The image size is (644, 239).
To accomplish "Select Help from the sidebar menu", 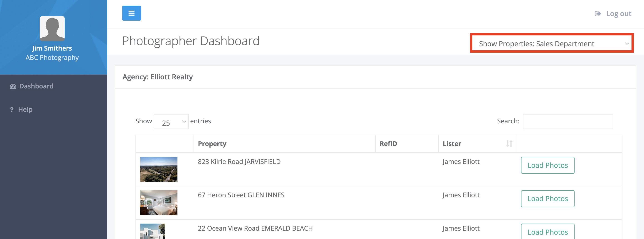I will pos(25,109).
